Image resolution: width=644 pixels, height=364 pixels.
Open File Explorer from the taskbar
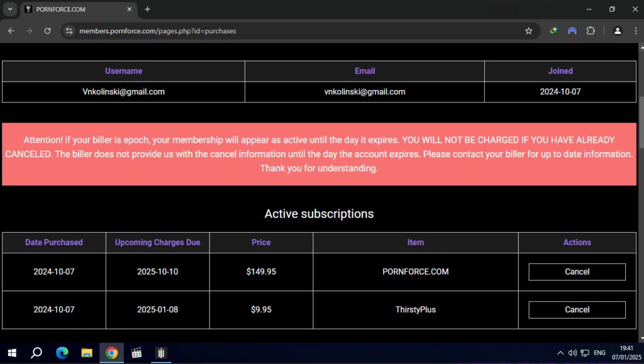pyautogui.click(x=86, y=353)
